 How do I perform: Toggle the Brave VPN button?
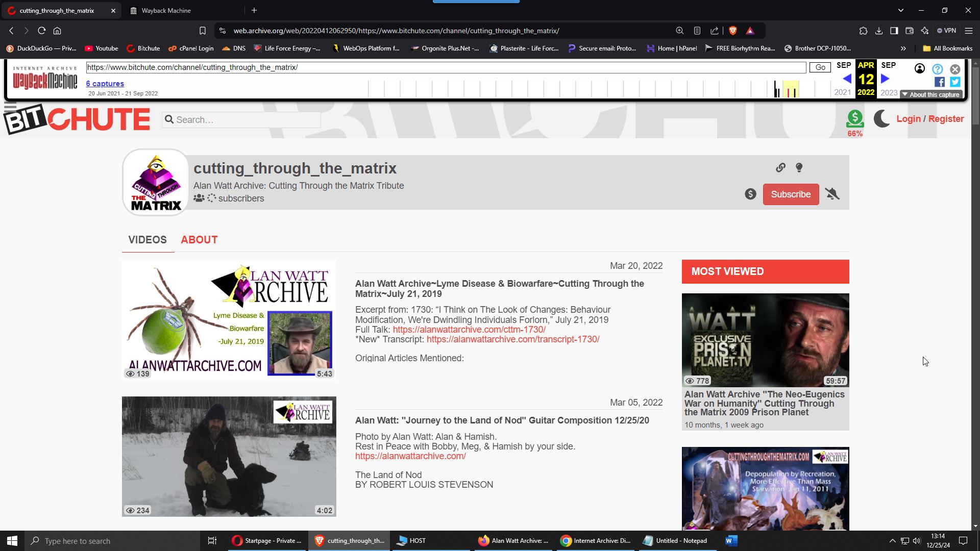[946, 31]
